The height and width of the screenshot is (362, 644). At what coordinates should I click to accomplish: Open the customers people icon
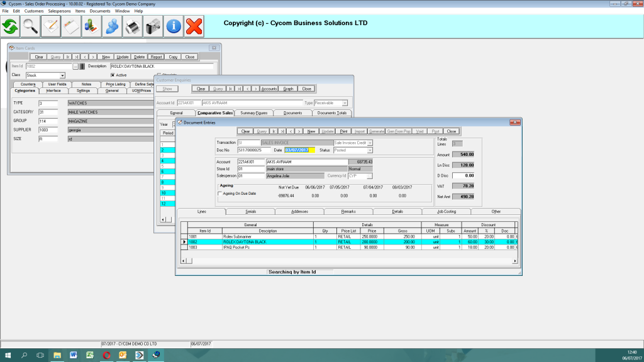(112, 26)
